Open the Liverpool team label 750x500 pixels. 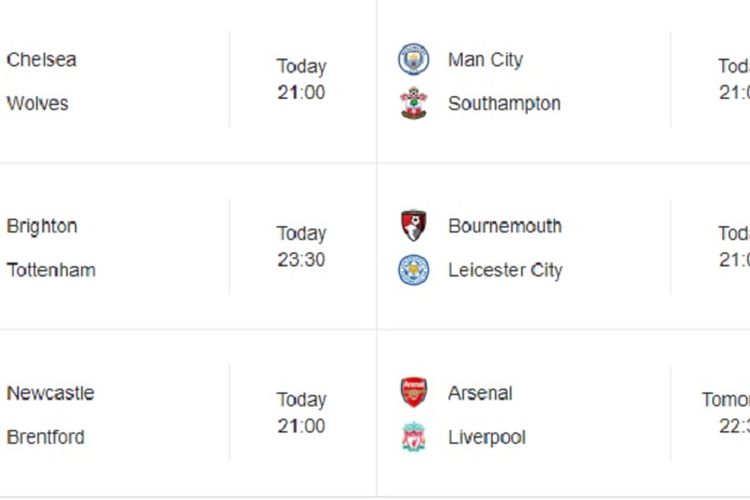487,438
